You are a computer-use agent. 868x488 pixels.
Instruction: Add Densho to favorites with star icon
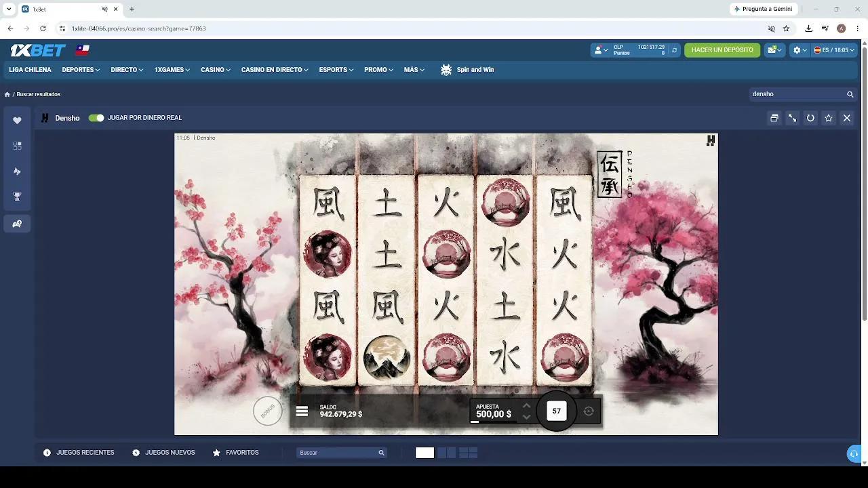pyautogui.click(x=829, y=118)
